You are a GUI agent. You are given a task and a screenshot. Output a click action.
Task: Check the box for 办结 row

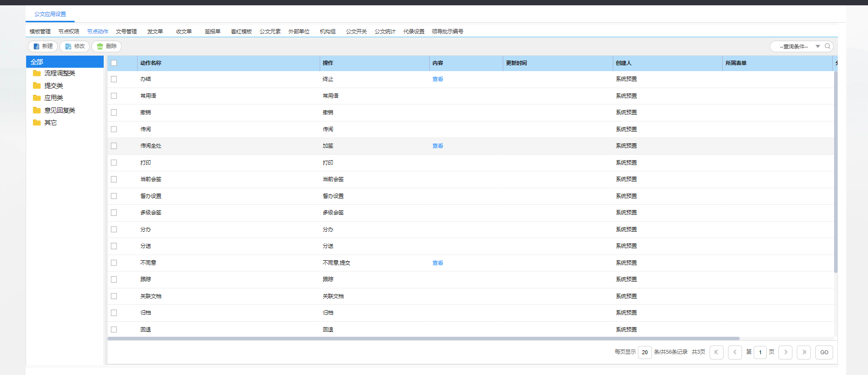(114, 79)
